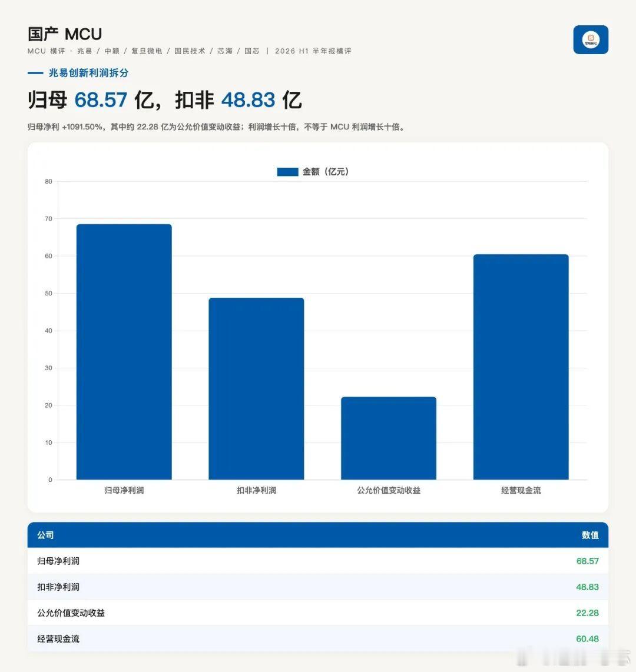This screenshot has height=672, width=636.
Task: Select the 归母净利润 table row
Action: pos(318,561)
